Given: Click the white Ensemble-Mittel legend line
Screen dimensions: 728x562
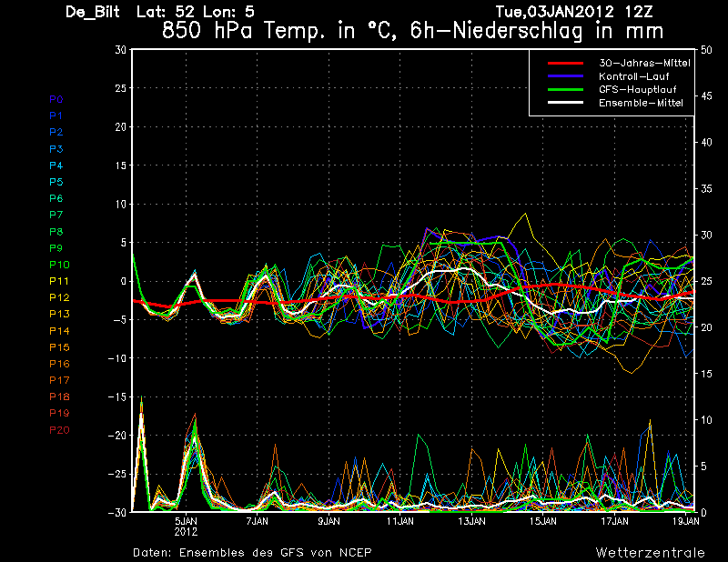Looking at the screenshot, I should click(x=565, y=103).
